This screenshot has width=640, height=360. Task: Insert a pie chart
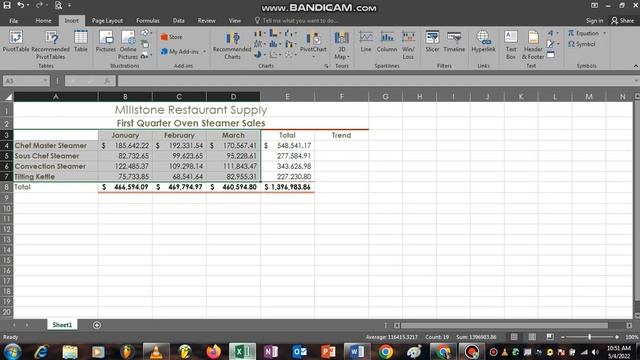point(259,54)
